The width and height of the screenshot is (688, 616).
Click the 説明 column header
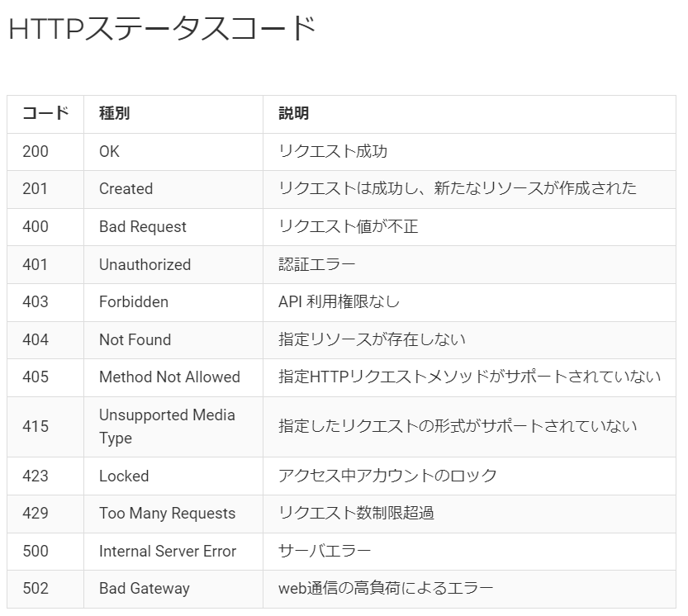click(x=293, y=114)
